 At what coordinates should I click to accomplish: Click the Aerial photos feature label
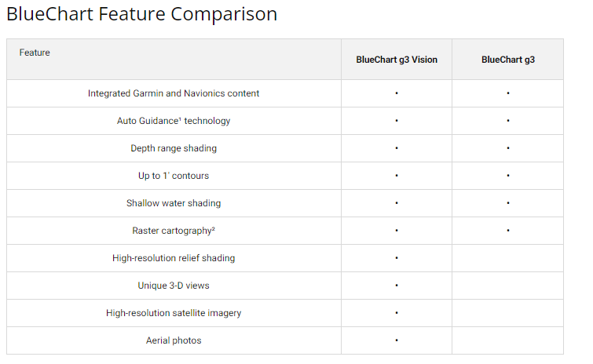[174, 340]
